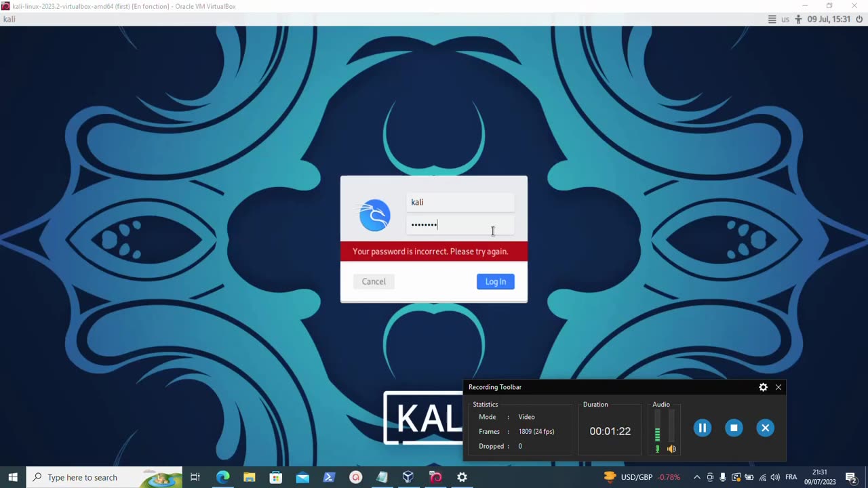Open the us keyboard layout indicator
Viewport: 868px width, 488px height.
pos(785,19)
